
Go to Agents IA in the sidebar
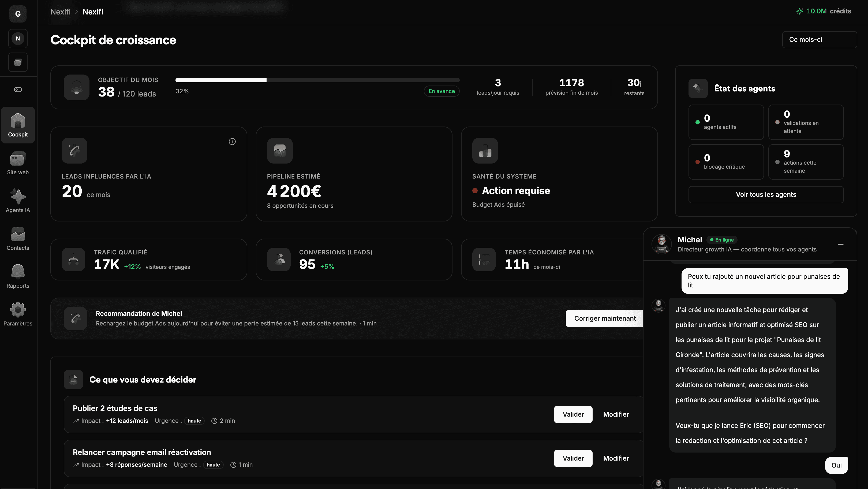point(18,201)
